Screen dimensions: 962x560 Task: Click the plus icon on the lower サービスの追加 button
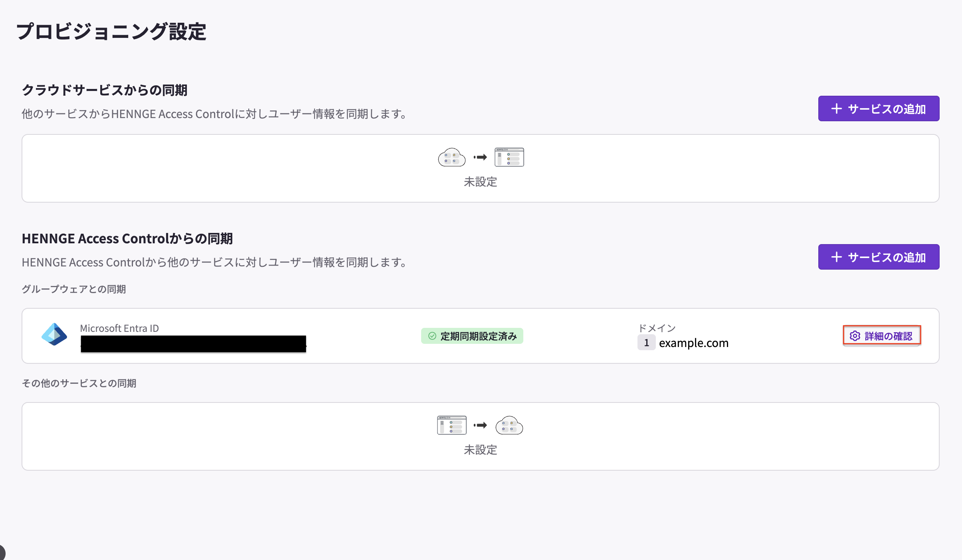pyautogui.click(x=837, y=257)
